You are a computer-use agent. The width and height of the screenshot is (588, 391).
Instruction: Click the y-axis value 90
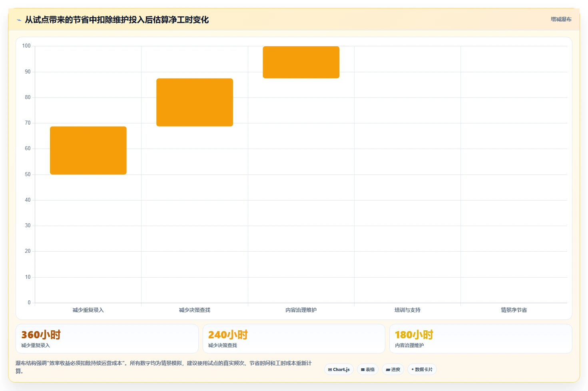pyautogui.click(x=28, y=72)
